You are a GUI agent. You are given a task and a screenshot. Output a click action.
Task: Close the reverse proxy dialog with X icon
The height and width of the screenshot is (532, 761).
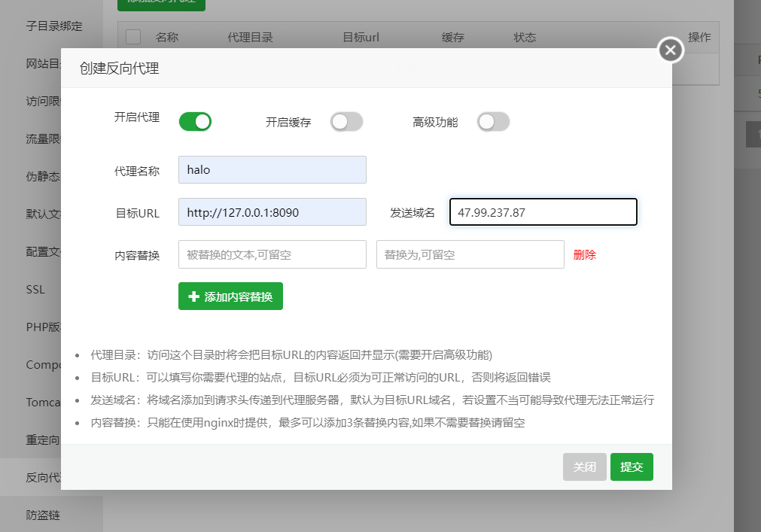click(x=670, y=50)
